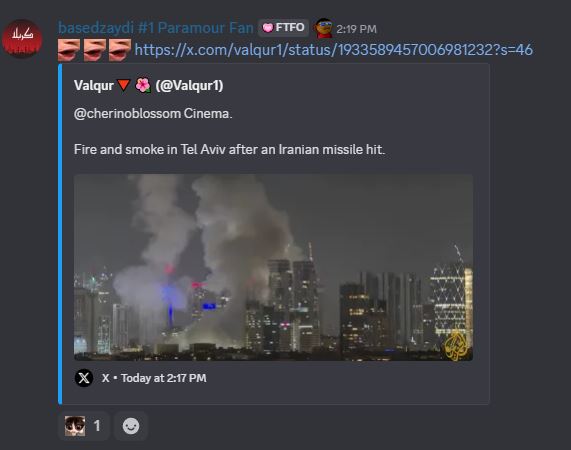The image size is (571, 450).
Task: Click the Tel Aviv missile hit description text
Action: [x=229, y=149]
